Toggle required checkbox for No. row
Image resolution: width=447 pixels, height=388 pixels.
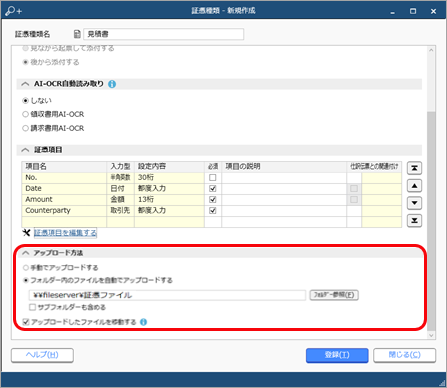click(x=213, y=177)
